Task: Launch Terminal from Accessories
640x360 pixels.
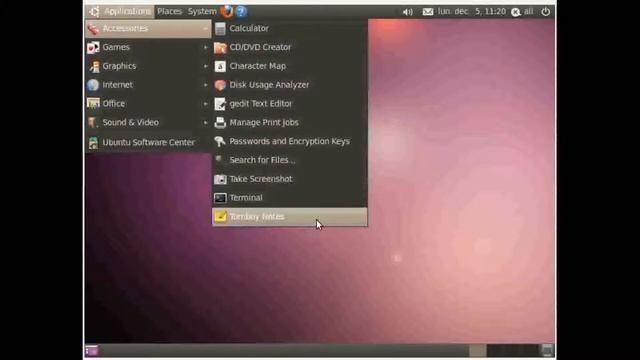Action: [290, 198]
